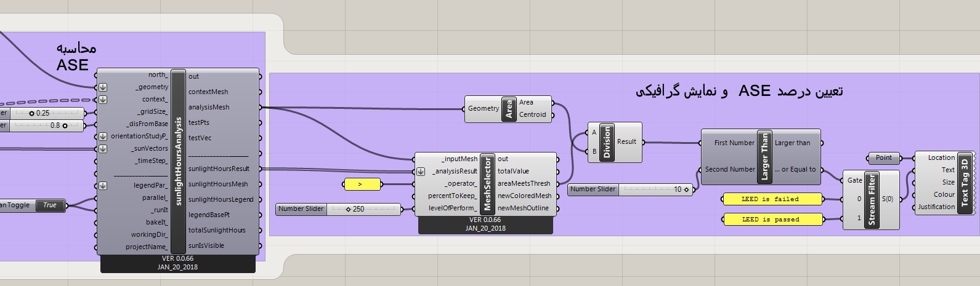Click the legendBasePt output label
The width and height of the screenshot is (980, 286).
click(x=209, y=215)
